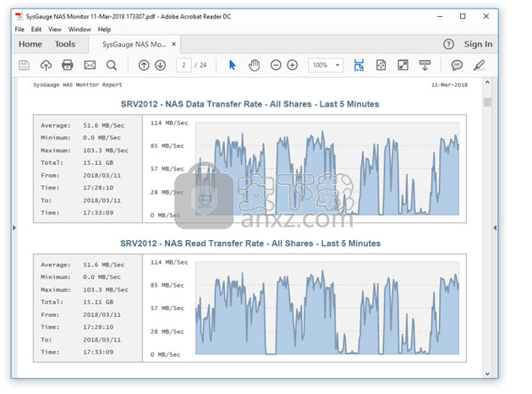The image size is (532, 394).
Task: Click Total 15.11 GB in second table
Action: (x=77, y=302)
